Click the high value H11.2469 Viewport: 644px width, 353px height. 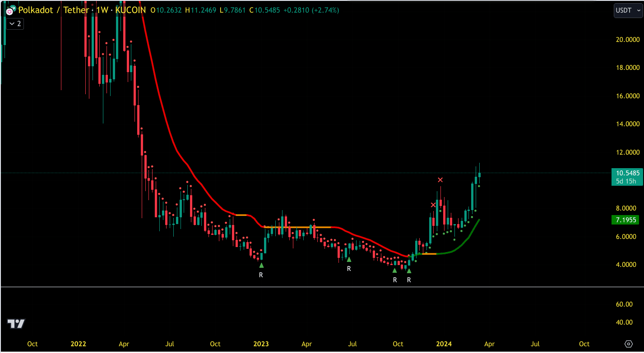[x=201, y=10]
